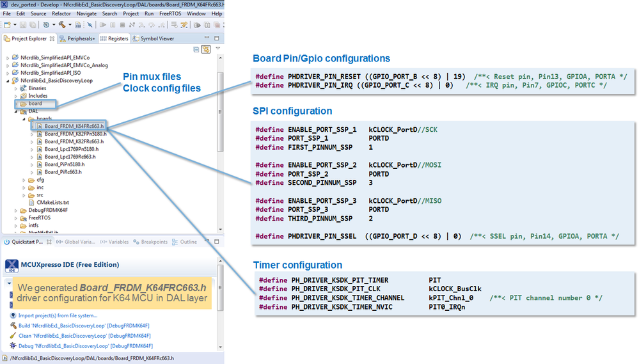Switch to the Peripherals+ tab

point(77,38)
